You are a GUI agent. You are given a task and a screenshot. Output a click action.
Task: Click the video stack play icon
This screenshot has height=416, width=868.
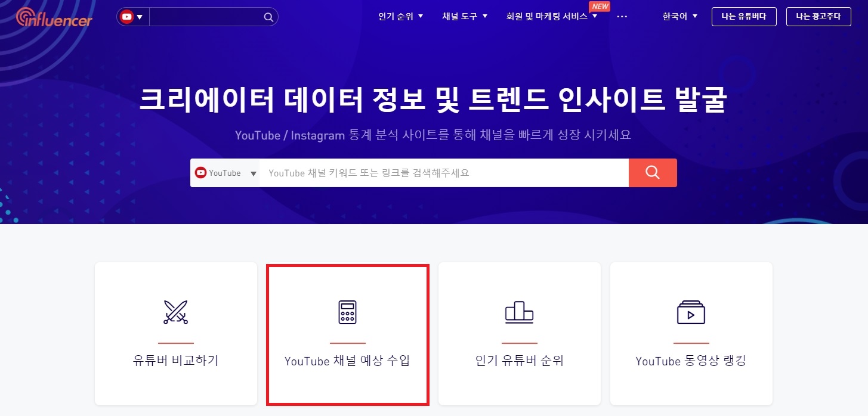(691, 312)
